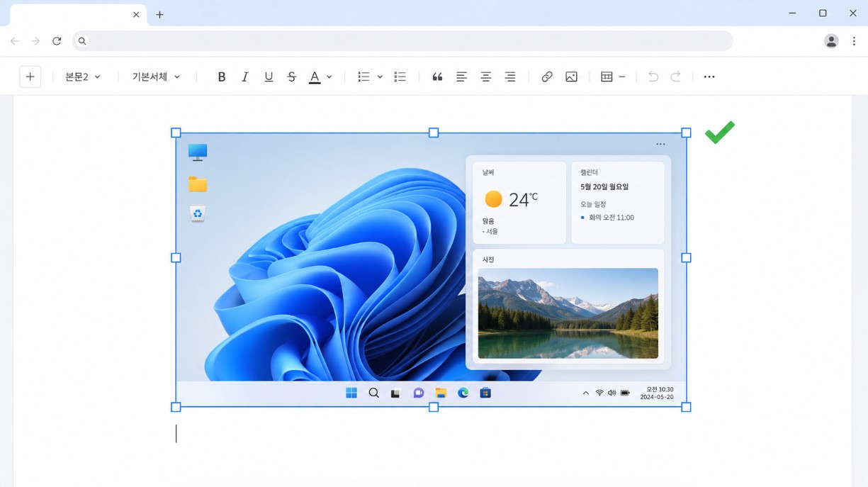Viewport: 868px width, 487px height.
Task: Click the search magnifier in the pictured taskbar
Action: point(373,393)
